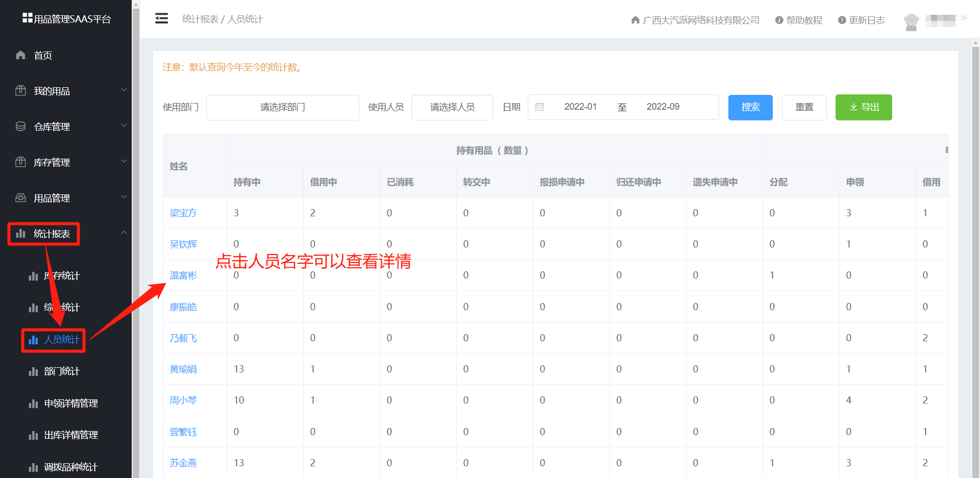Open details for 廖振皓
Image resolution: width=980 pixels, height=478 pixels.
(183, 307)
